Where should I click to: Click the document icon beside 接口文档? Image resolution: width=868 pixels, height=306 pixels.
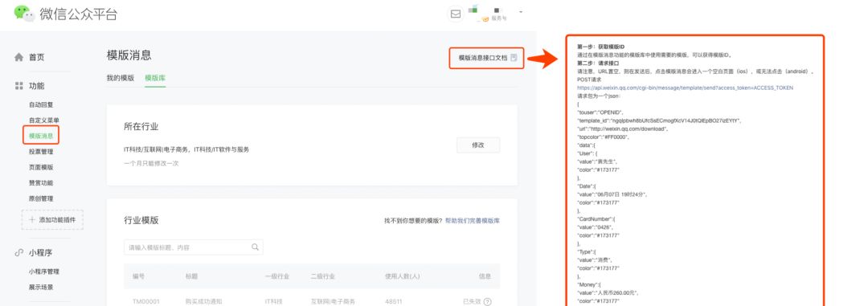tap(514, 58)
